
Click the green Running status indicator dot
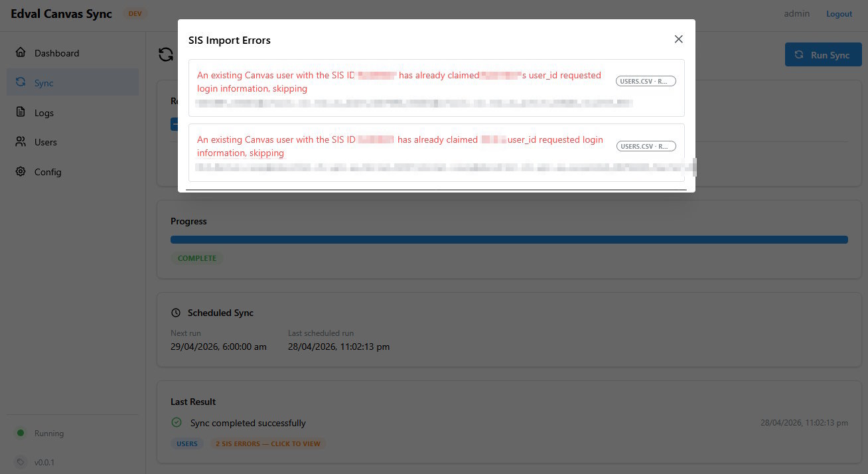[21, 433]
